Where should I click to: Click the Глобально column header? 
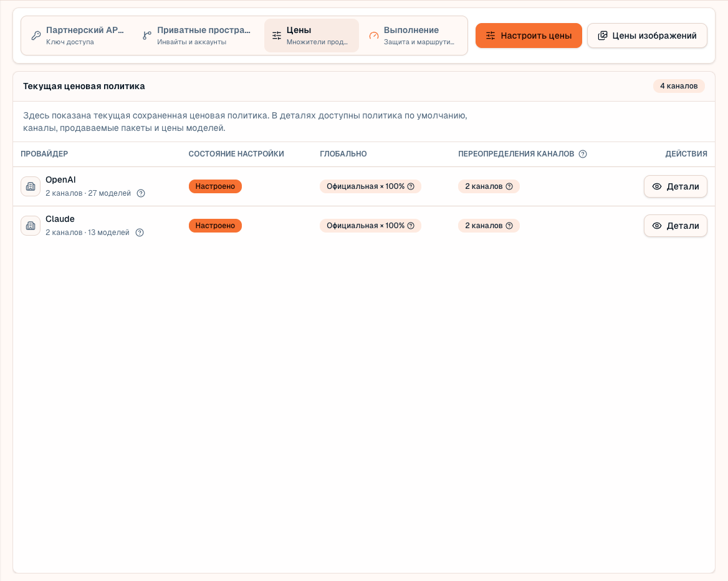tap(343, 154)
